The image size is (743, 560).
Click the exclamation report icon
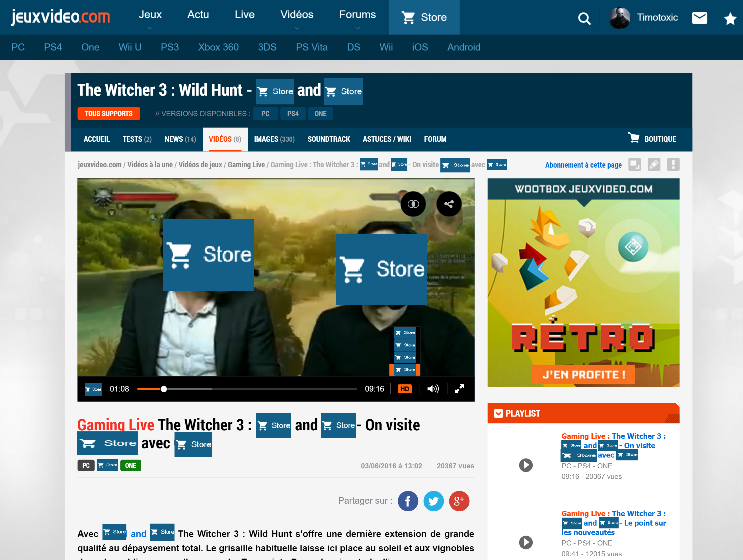pyautogui.click(x=673, y=164)
